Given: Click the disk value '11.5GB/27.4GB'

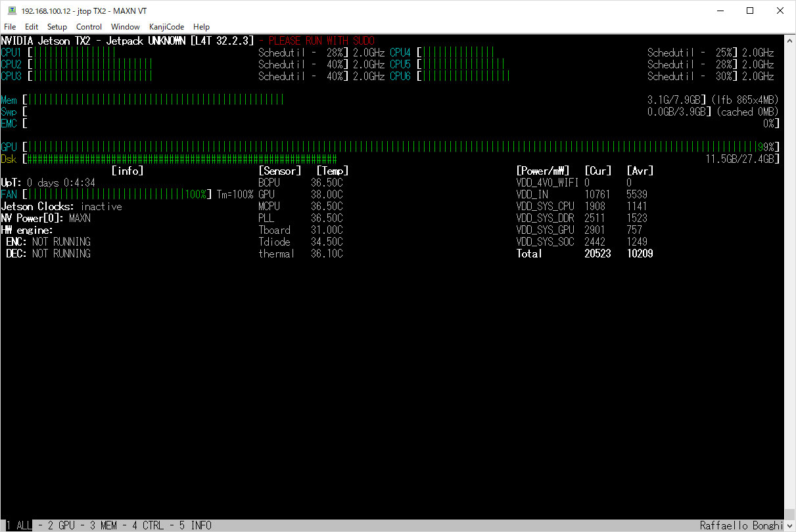Looking at the screenshot, I should click(x=739, y=159).
